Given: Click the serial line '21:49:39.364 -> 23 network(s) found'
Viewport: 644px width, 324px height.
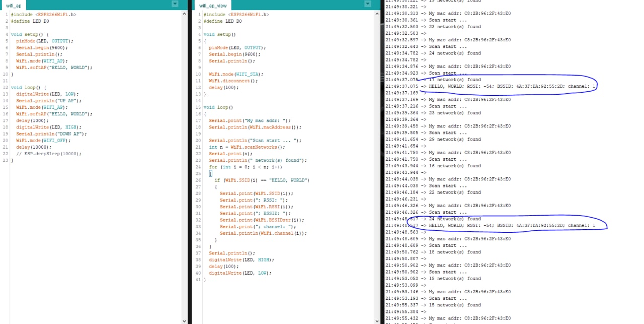Looking at the screenshot, I should pos(433,113).
